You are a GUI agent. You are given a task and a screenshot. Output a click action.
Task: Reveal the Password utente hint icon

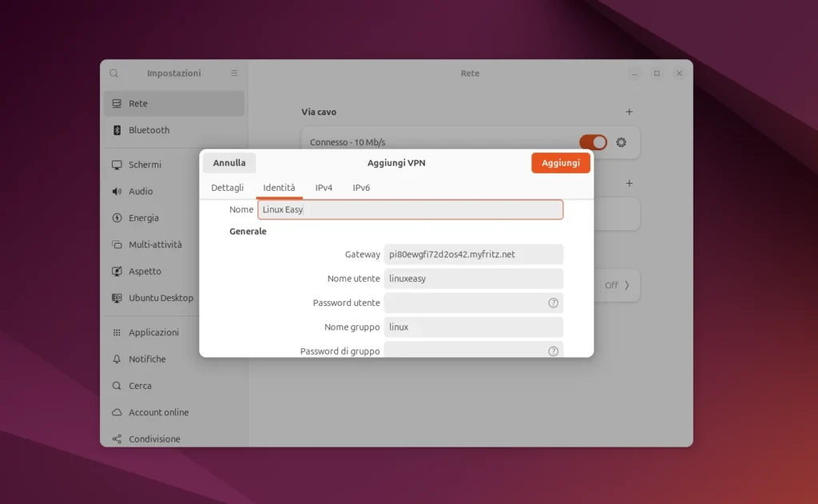click(x=555, y=303)
